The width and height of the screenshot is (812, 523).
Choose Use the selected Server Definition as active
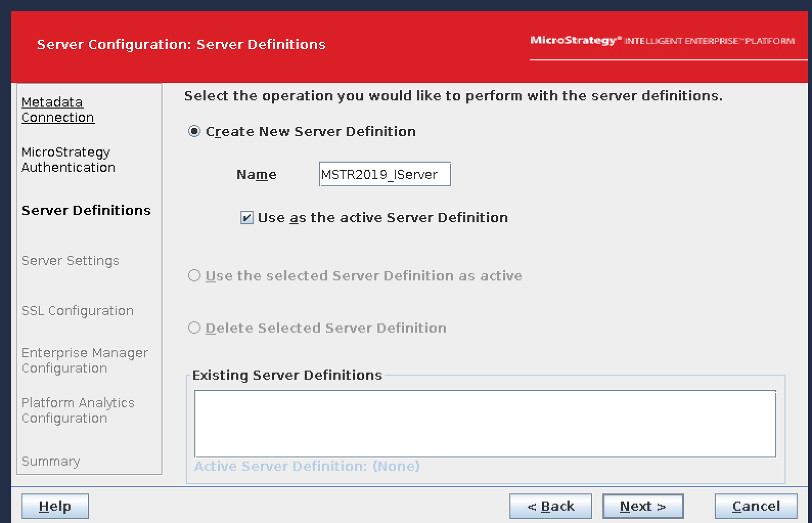click(x=194, y=276)
